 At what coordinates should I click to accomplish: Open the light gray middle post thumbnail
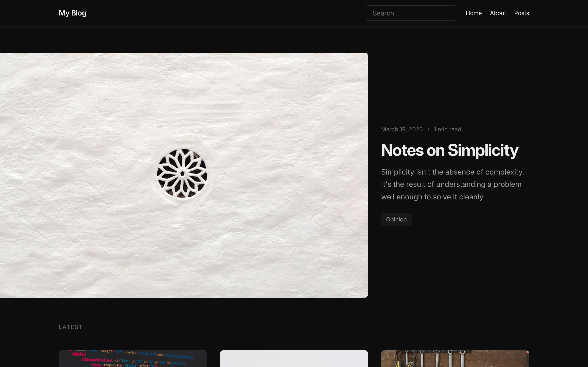coord(294,359)
